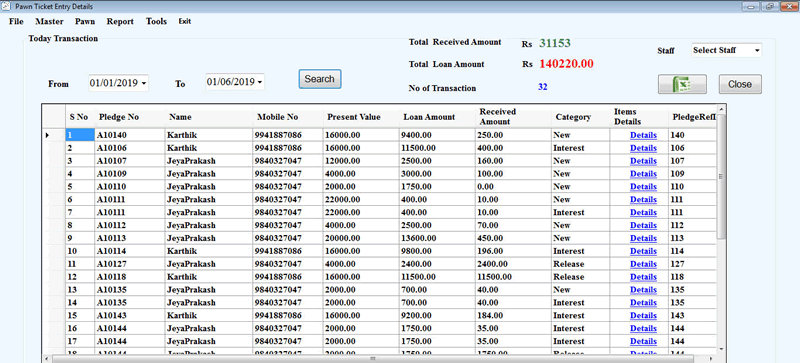Open the Details link for pledge A10107

[643, 161]
